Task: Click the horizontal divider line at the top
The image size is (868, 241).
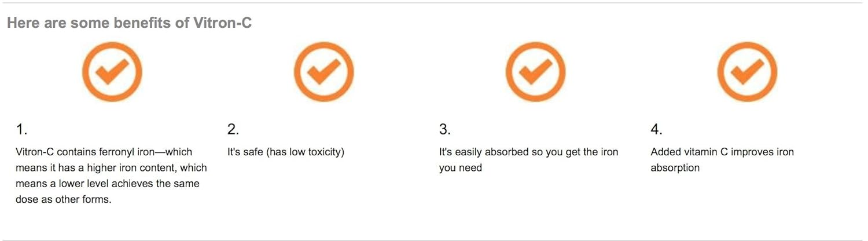Action: tap(434, 3)
